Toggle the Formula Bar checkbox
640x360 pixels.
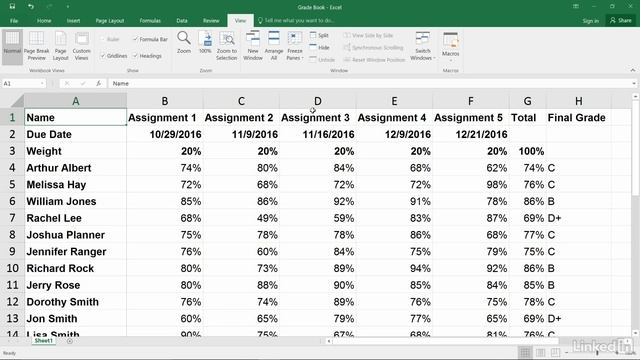[150, 39]
